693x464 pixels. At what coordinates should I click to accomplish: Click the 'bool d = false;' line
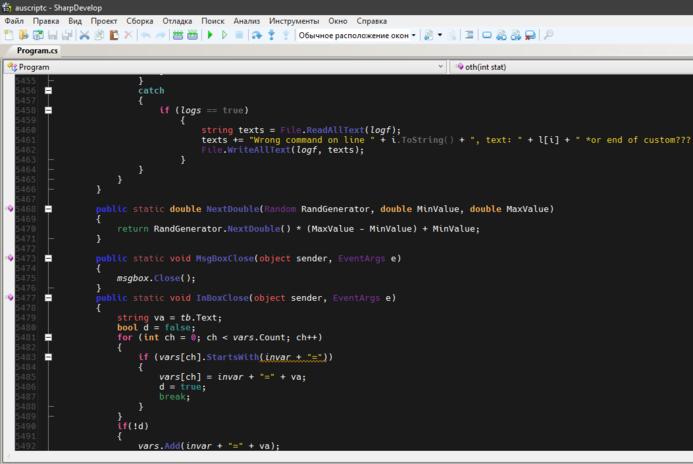click(156, 327)
